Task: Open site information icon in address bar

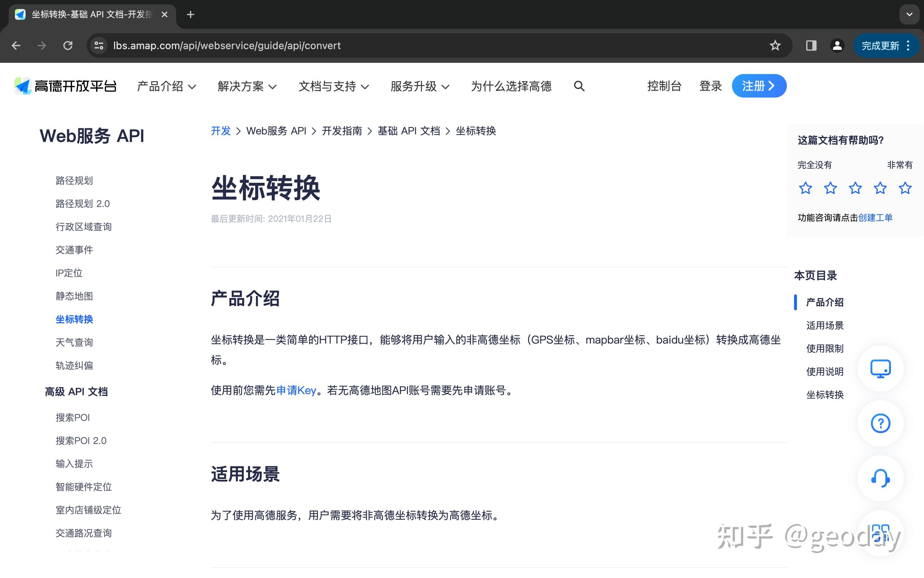Action: (x=99, y=46)
